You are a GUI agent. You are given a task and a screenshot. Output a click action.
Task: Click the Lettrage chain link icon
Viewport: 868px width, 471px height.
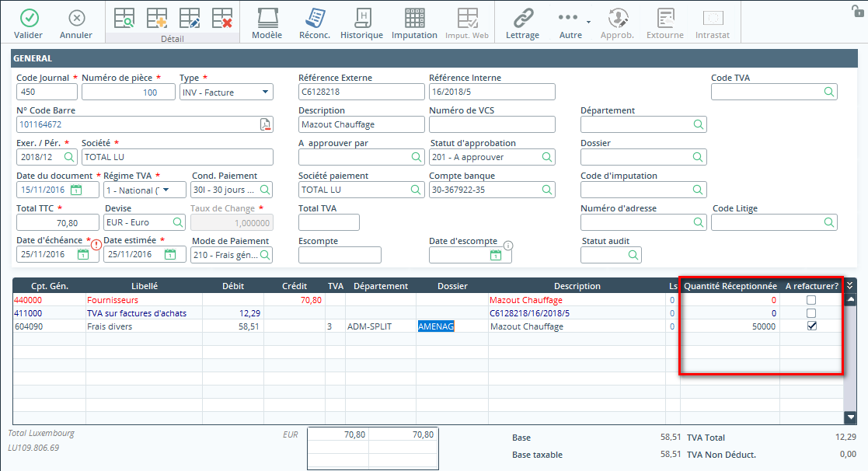pyautogui.click(x=522, y=18)
